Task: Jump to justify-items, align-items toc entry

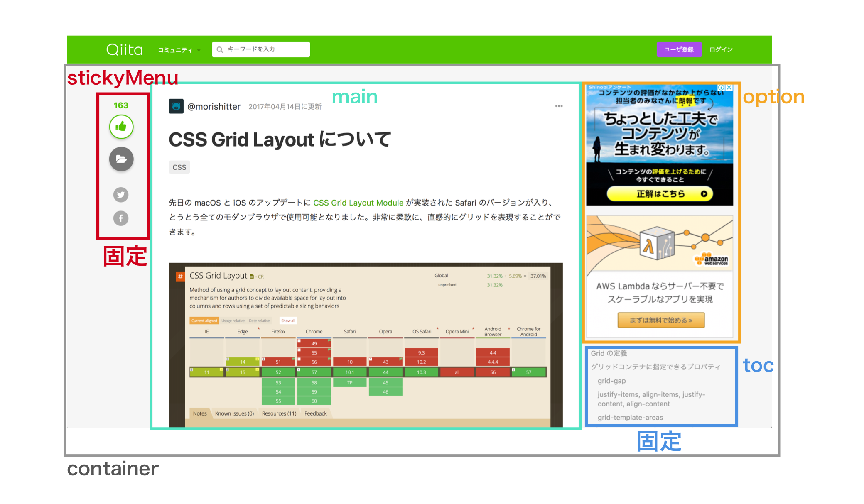Action: [x=651, y=399]
